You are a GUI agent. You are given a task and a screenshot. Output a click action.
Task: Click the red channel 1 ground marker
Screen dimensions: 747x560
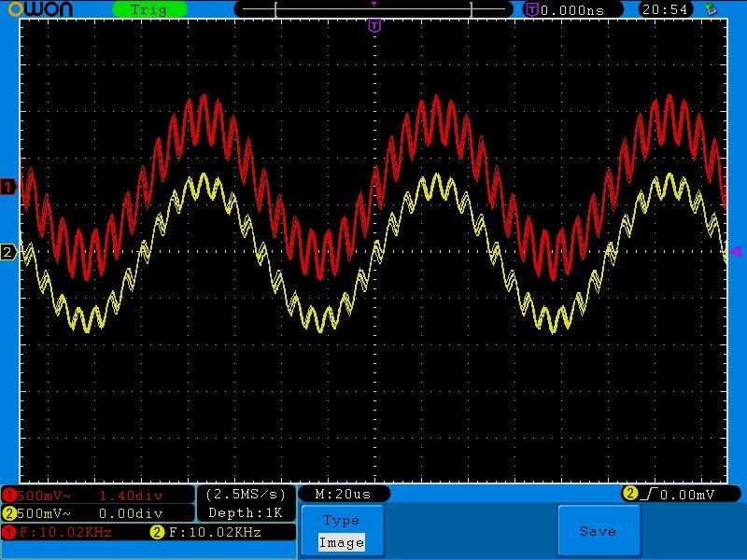click(8, 188)
